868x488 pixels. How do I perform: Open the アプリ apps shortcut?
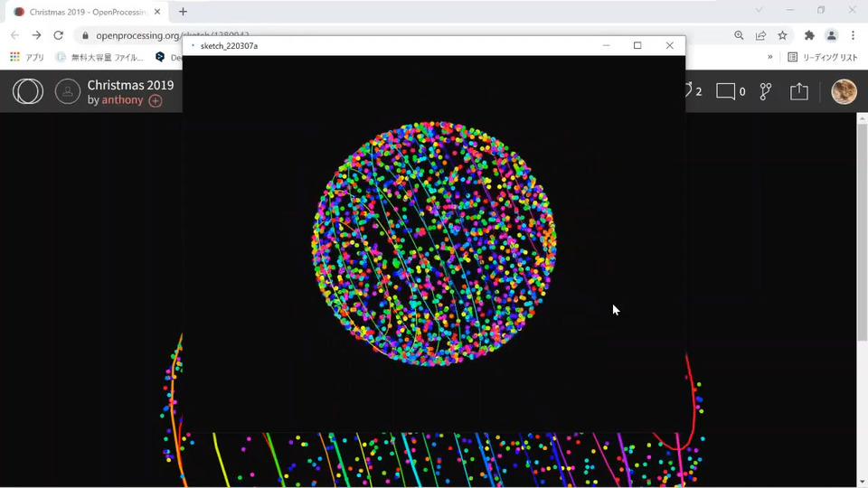coord(27,57)
